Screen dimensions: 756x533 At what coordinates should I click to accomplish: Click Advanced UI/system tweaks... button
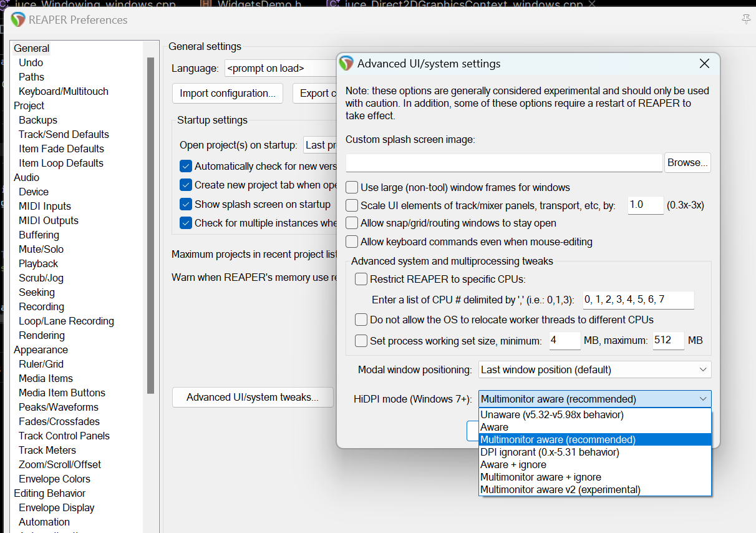[x=253, y=397]
